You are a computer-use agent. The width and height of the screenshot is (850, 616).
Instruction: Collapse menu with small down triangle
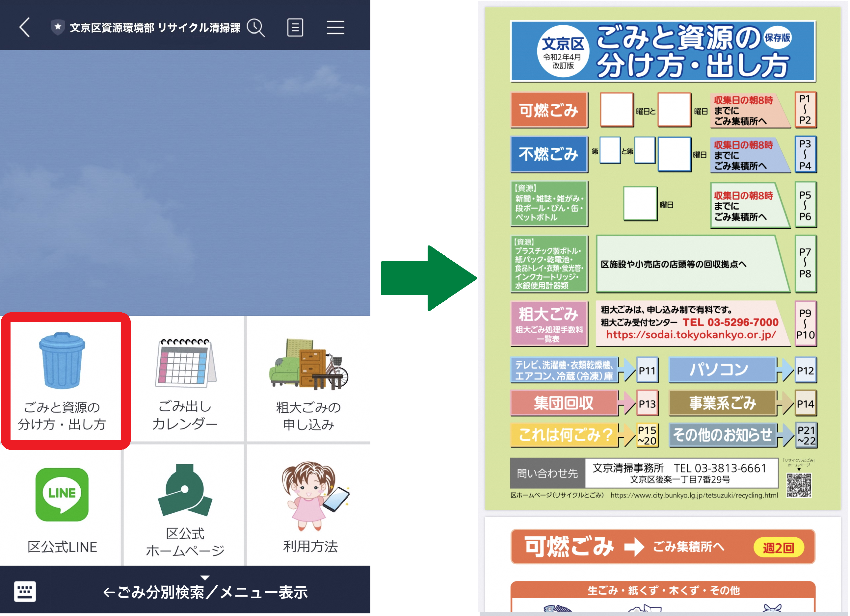tap(205, 578)
